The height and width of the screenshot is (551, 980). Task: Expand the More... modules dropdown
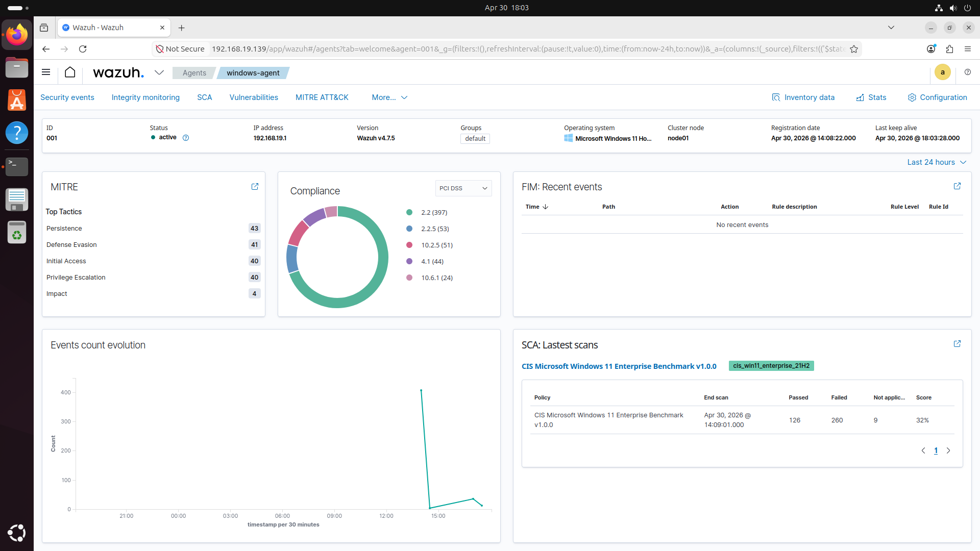coord(389,97)
